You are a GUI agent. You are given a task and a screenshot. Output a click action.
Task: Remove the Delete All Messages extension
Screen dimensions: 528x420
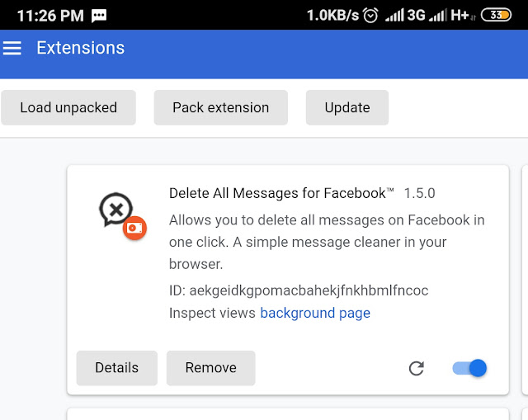pos(211,368)
